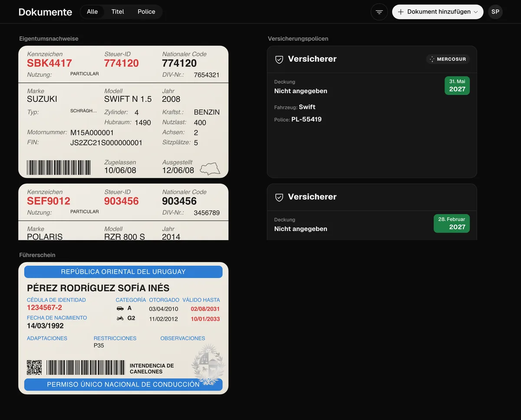Click the plus icon in Dokument hinzufügen
This screenshot has height=420, width=521.
[401, 12]
